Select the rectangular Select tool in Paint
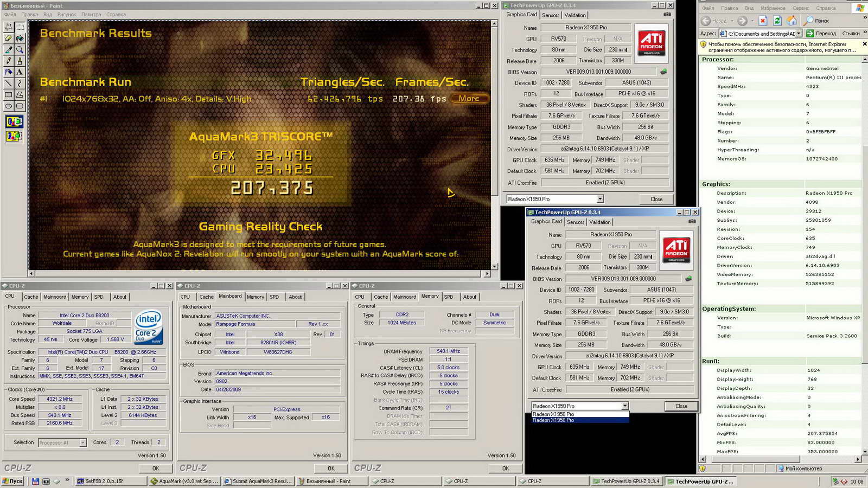 tap(20, 27)
